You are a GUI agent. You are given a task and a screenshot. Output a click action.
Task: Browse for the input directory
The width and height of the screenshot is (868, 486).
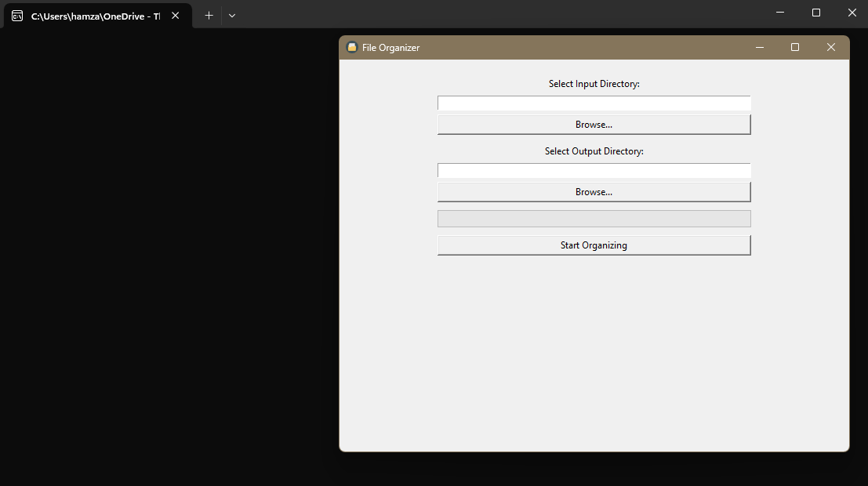click(594, 125)
